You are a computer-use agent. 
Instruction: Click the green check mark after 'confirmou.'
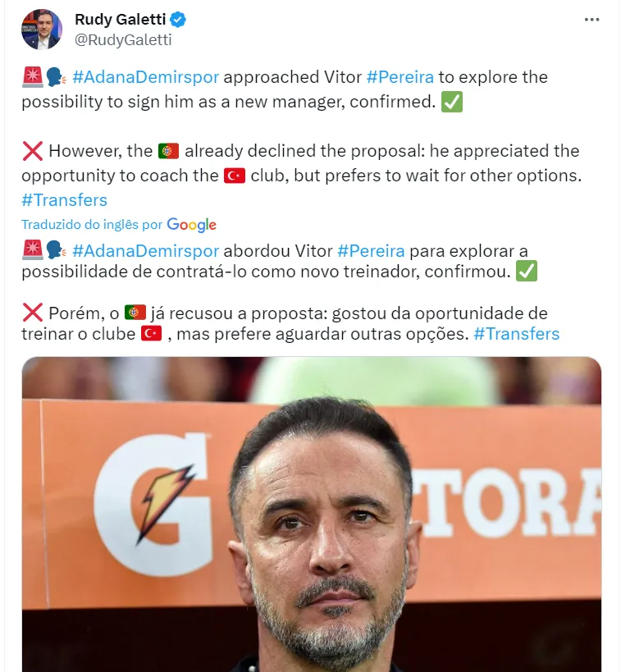click(527, 272)
